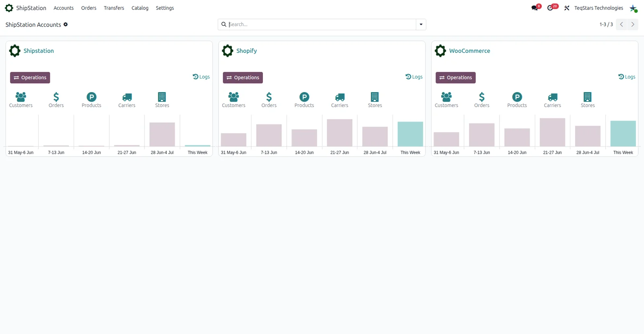This screenshot has width=644, height=334.
Task: Click the Shopify card gear logo
Action: [x=228, y=51]
